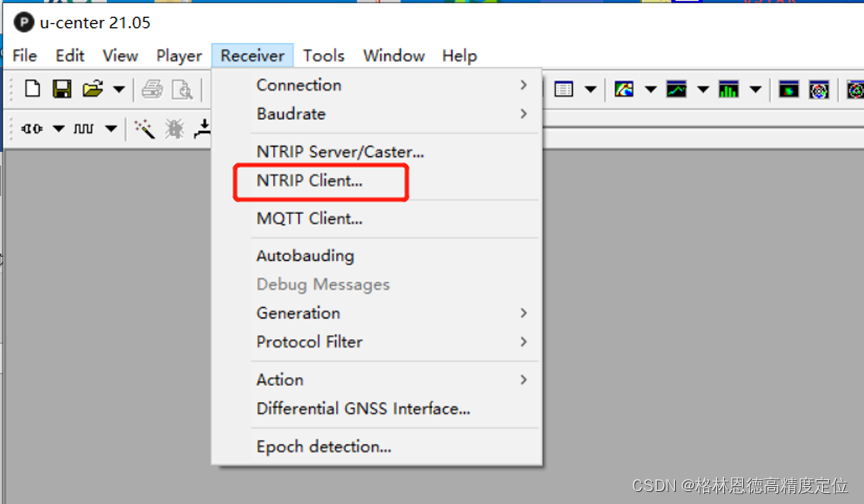Click the Print icon

[x=152, y=89]
